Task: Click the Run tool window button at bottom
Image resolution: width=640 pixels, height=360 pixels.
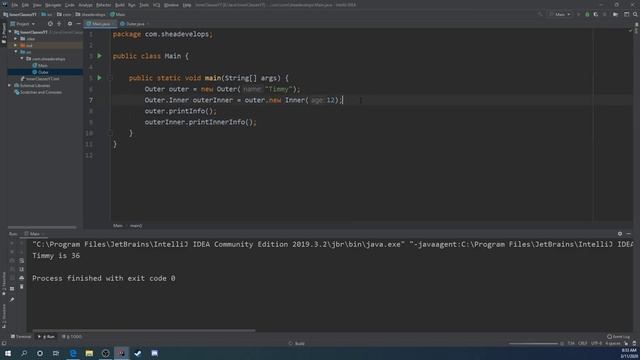Action: click(46, 337)
